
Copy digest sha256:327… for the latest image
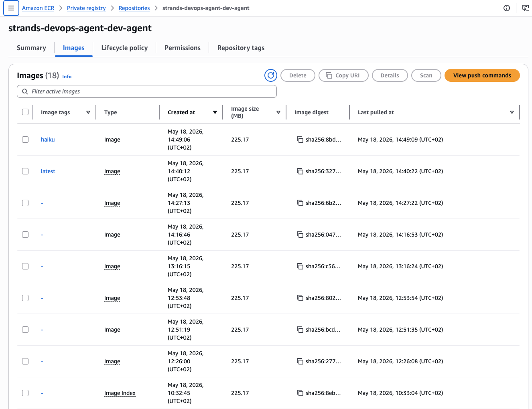point(300,171)
